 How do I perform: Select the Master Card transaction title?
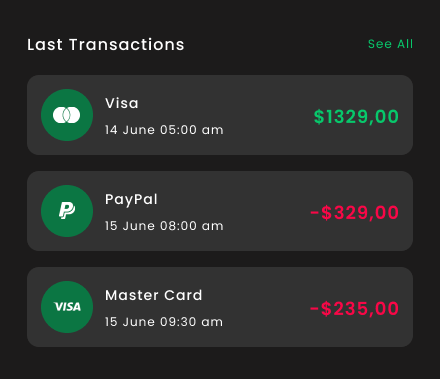[154, 295]
